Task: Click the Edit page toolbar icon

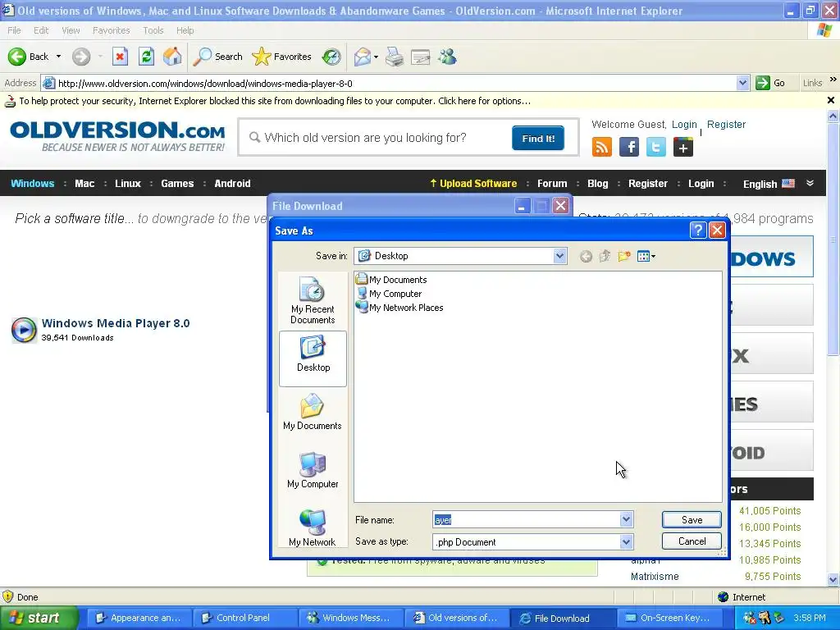Action: [x=421, y=57]
